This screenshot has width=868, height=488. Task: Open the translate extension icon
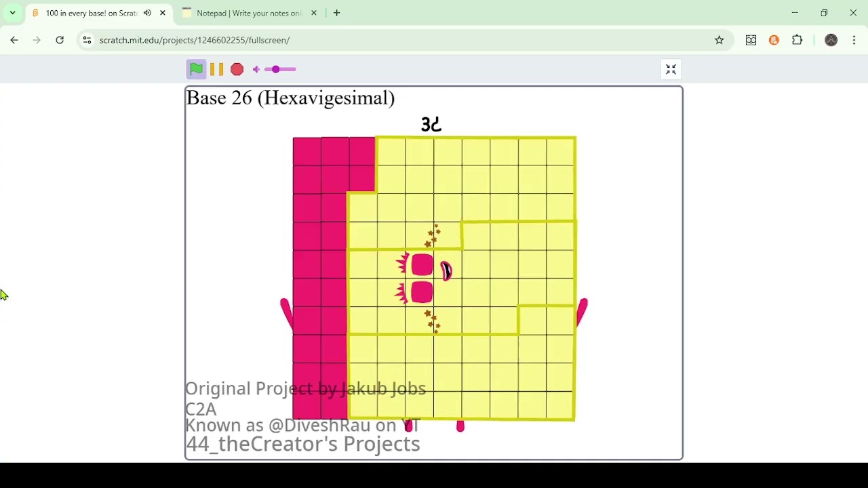(751, 40)
